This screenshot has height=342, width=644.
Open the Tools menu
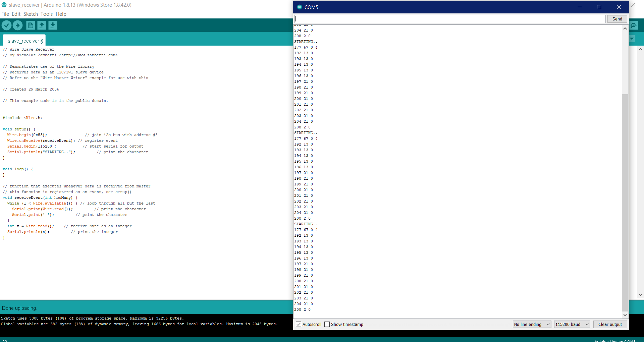tap(47, 14)
